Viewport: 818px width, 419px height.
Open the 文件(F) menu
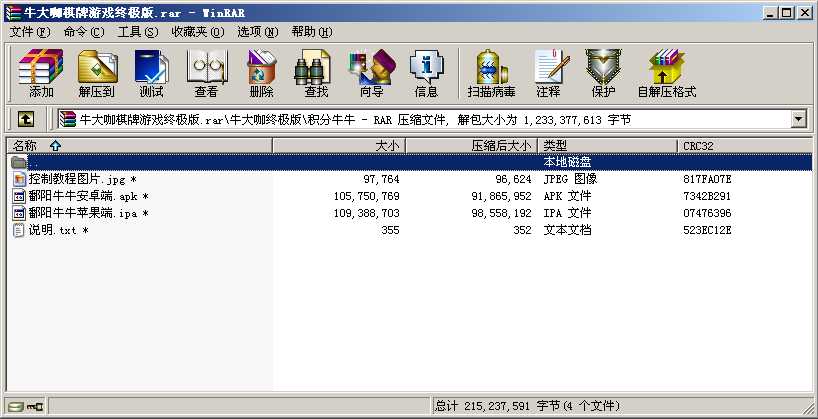point(30,32)
